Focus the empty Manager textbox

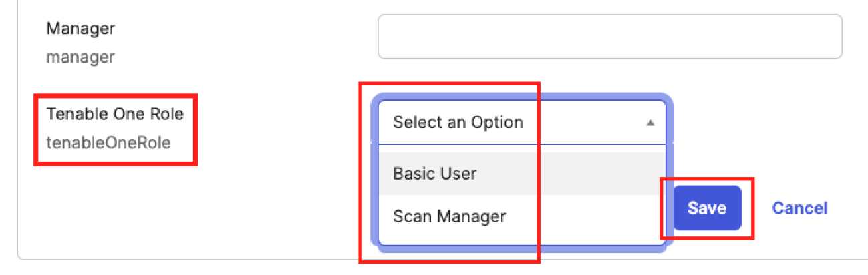click(609, 37)
